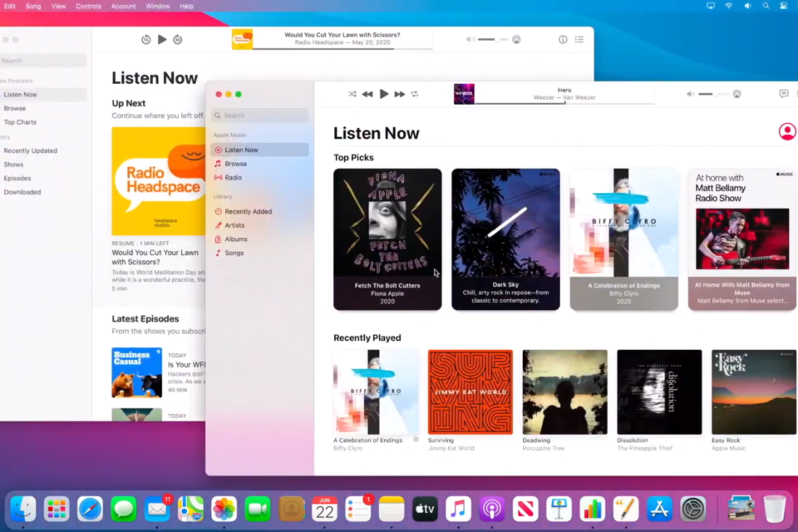
Task: Click the Search field in Music sidebar
Action: (262, 116)
